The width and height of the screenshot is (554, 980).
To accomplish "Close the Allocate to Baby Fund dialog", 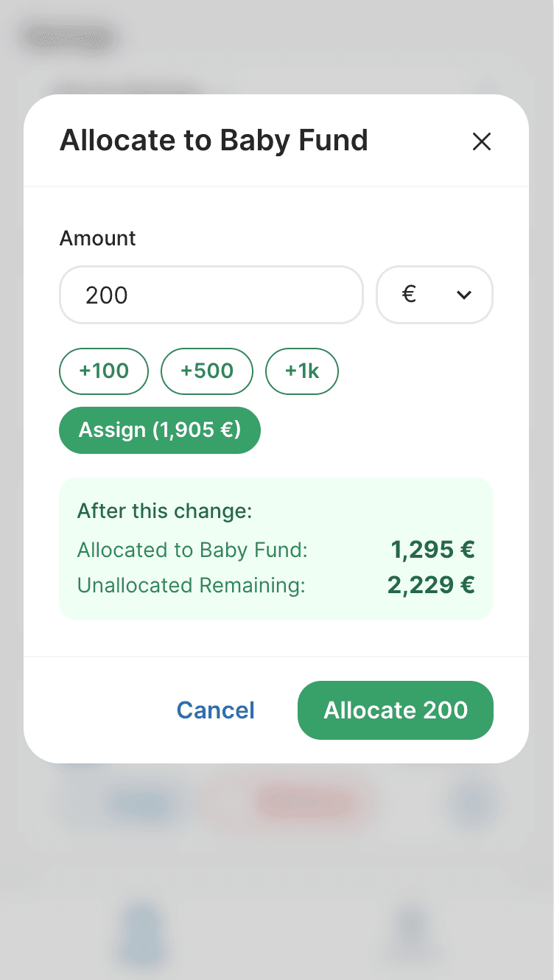I will (481, 141).
